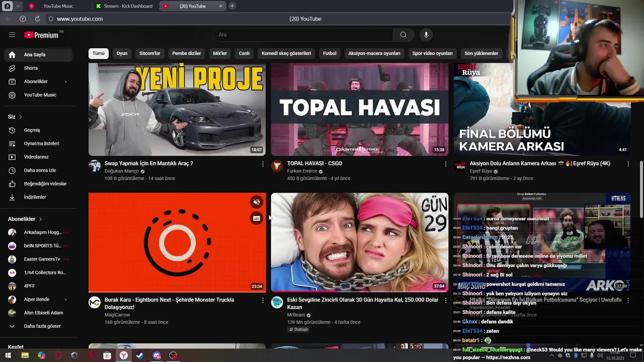The image size is (644, 362).
Task: Open İndirilenler in sidebar
Action: (39, 197)
